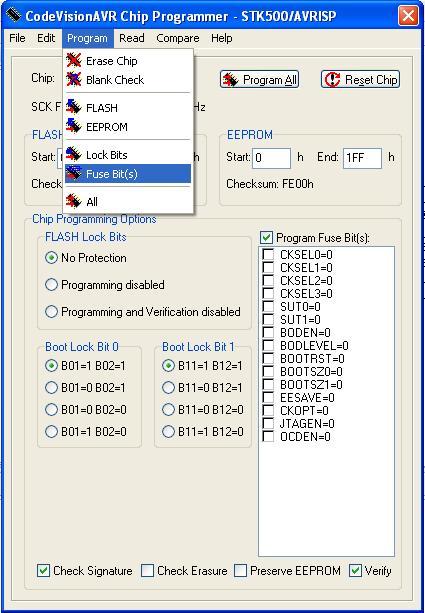Select Lock Bits menu entry

[x=128, y=155]
